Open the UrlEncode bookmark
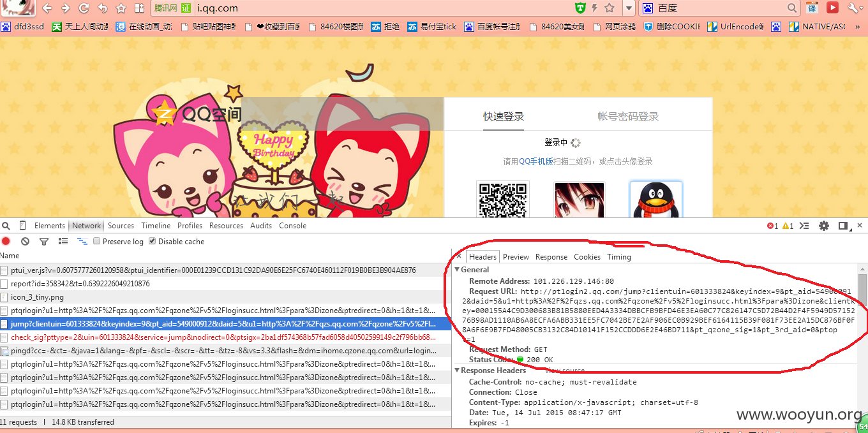868x433 pixels. coord(735,27)
